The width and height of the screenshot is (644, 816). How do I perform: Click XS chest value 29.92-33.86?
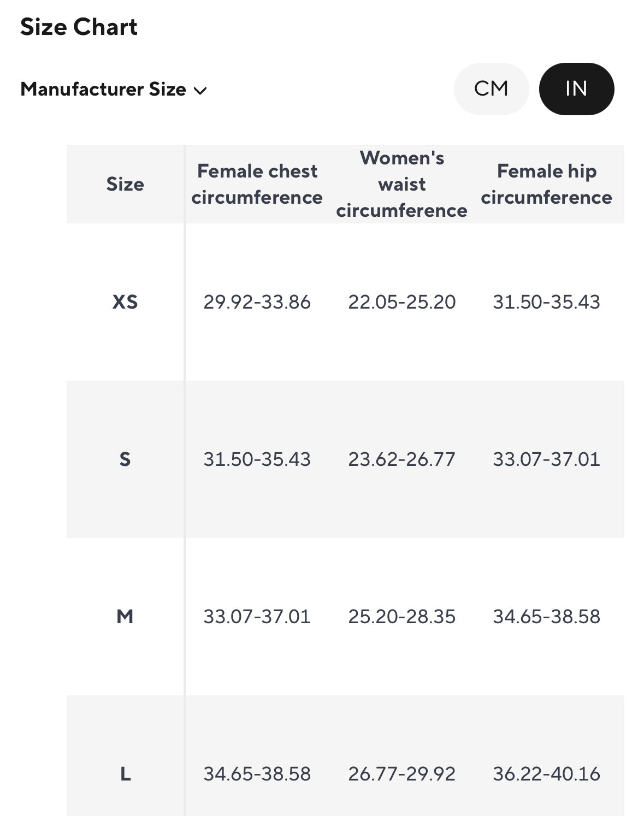(257, 302)
